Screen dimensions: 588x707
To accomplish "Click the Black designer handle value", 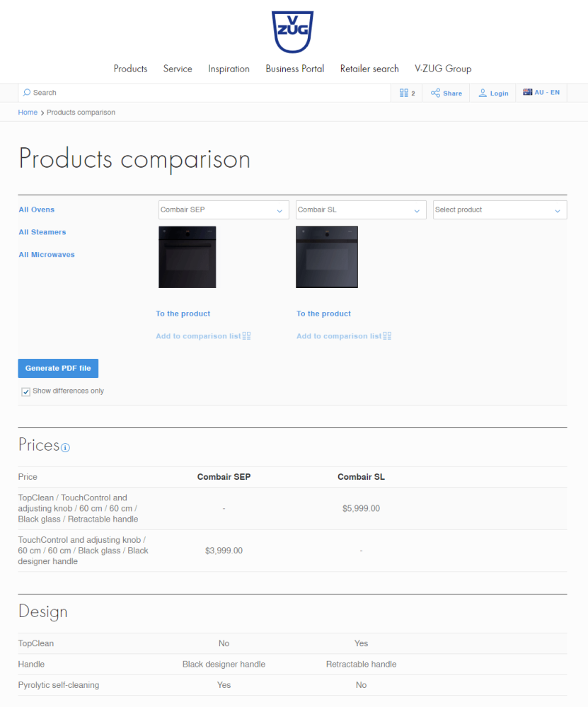I will coord(224,664).
